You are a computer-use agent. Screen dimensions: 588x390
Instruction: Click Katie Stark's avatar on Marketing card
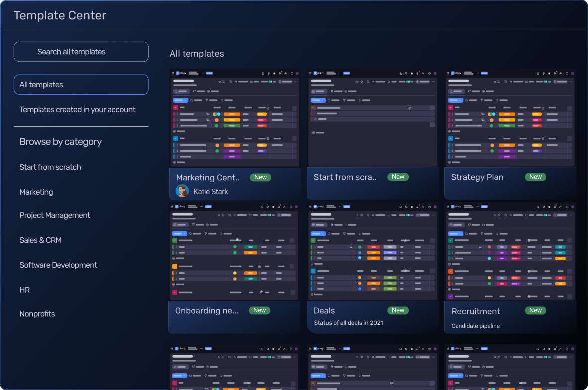point(182,191)
